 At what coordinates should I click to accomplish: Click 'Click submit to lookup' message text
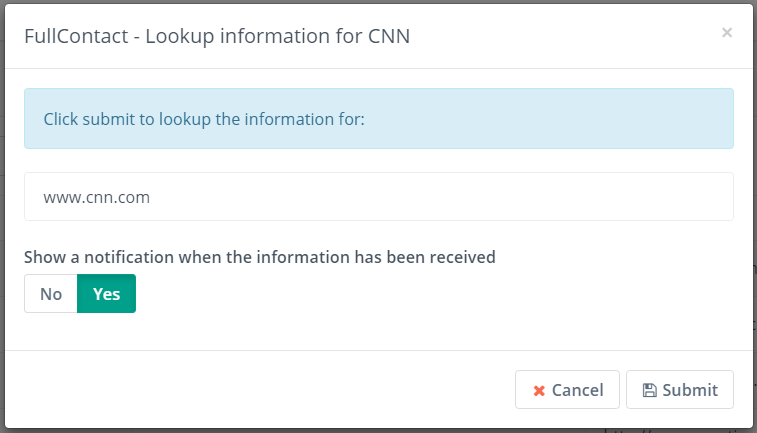204,119
